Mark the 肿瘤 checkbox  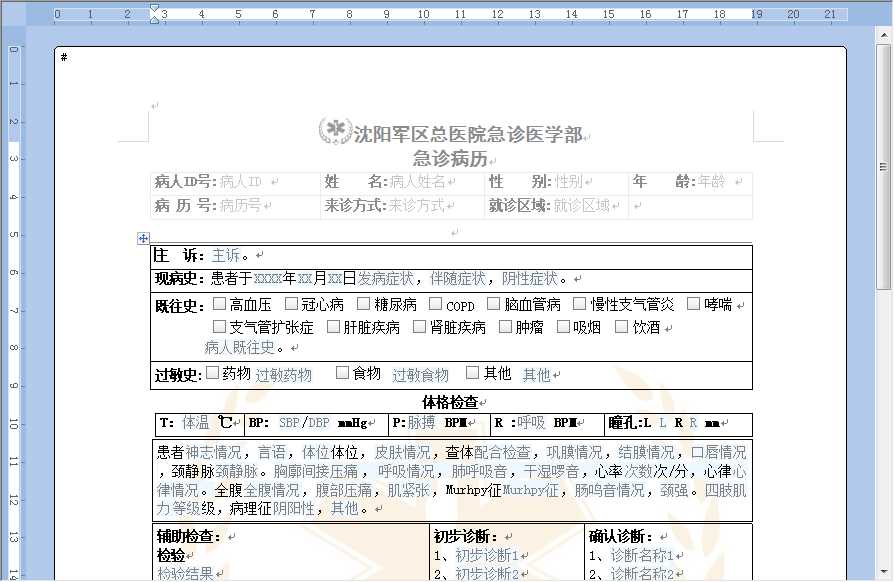(505, 327)
